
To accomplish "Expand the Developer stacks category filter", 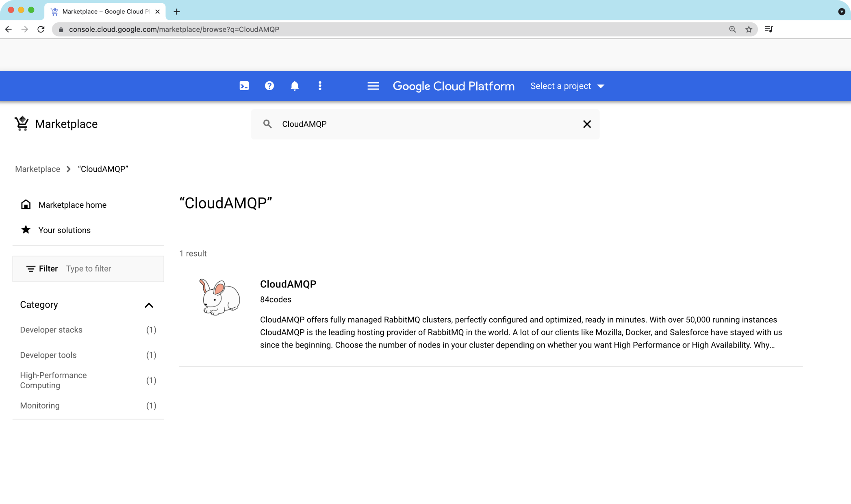I will tap(51, 329).
